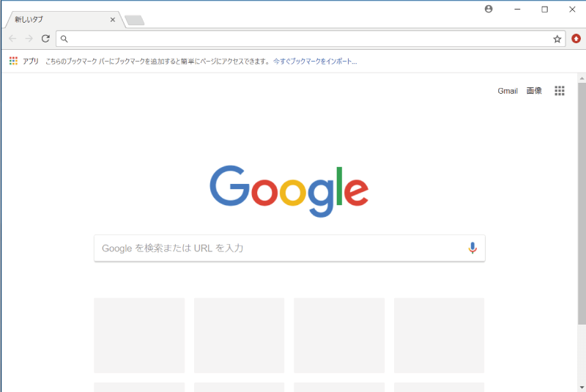
Task: Click the browser back arrow
Action: pyautogui.click(x=12, y=39)
